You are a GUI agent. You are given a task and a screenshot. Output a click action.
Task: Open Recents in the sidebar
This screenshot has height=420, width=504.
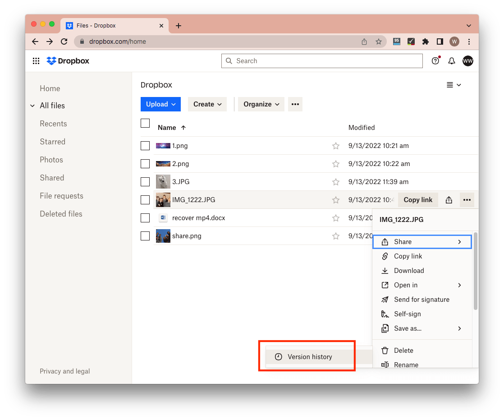53,124
